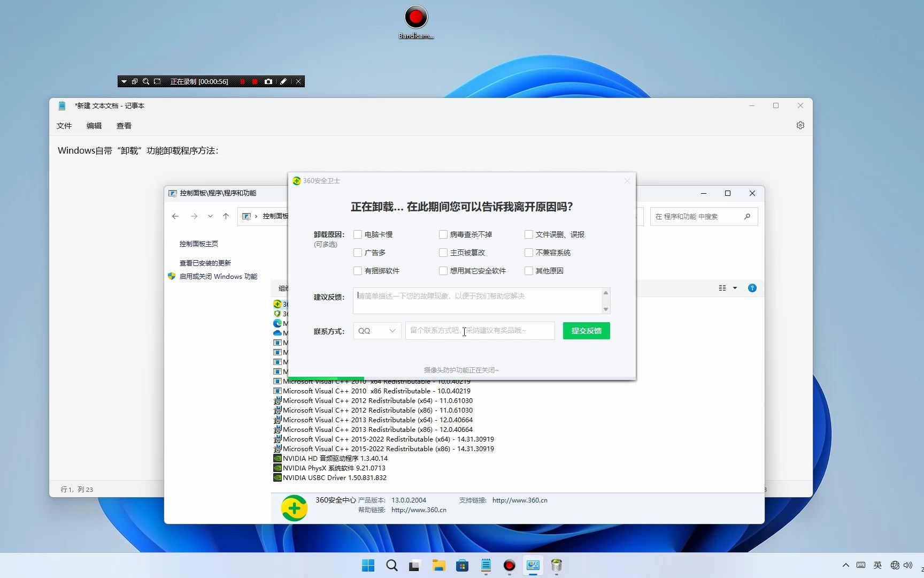The image size is (924, 578).
Task: Click the Notepad text line about Windows自带卸载
Action: pos(138,151)
